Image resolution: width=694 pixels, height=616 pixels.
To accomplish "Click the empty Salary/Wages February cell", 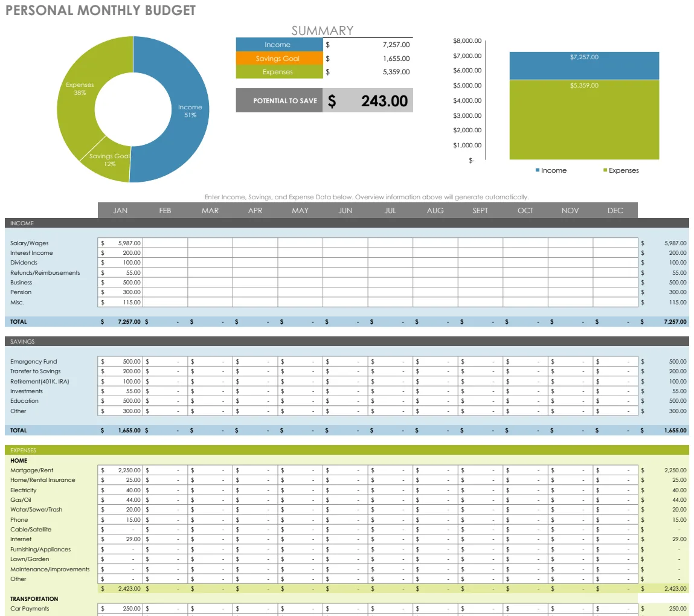I will pyautogui.click(x=165, y=243).
